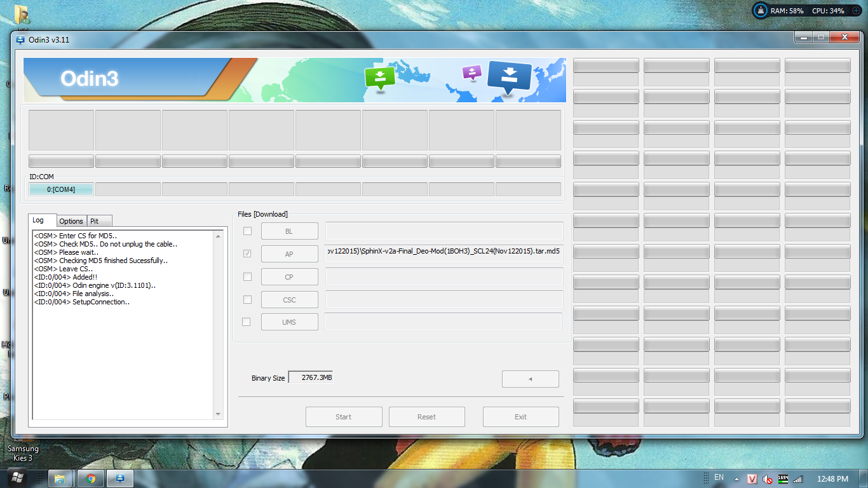Screen dimensions: 868x488
Task: Click the CPU: 34% readout
Action: coord(828,11)
